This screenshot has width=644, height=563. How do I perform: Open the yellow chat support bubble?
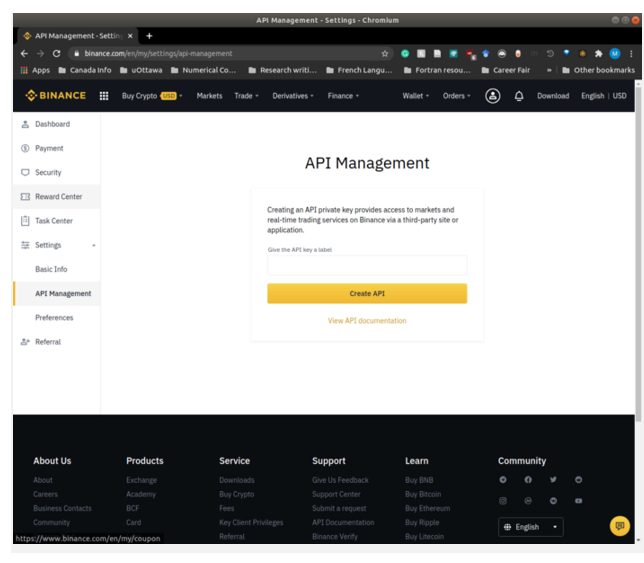pos(619,525)
